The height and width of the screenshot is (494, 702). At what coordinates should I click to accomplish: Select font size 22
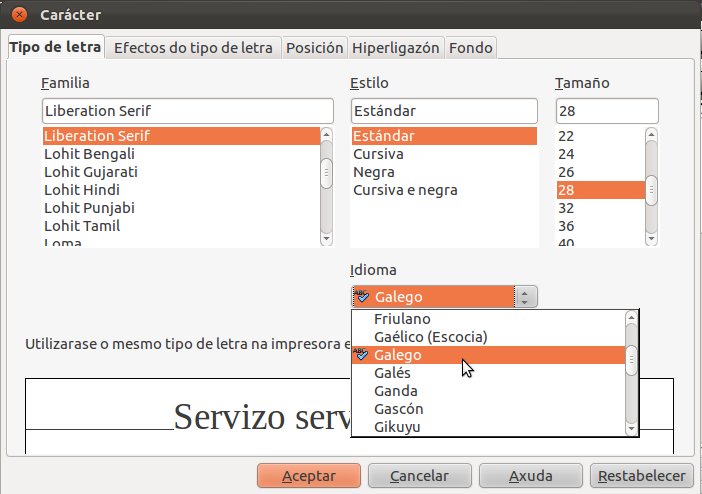600,136
